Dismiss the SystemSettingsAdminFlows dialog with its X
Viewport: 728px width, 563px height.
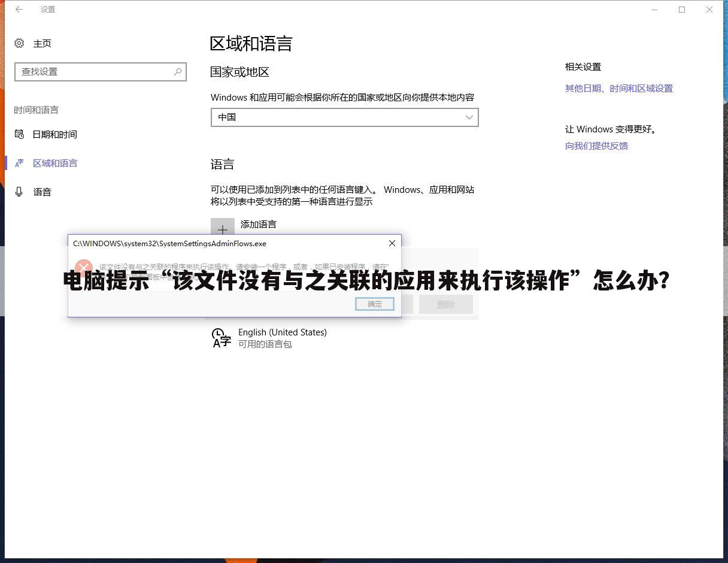(x=392, y=243)
